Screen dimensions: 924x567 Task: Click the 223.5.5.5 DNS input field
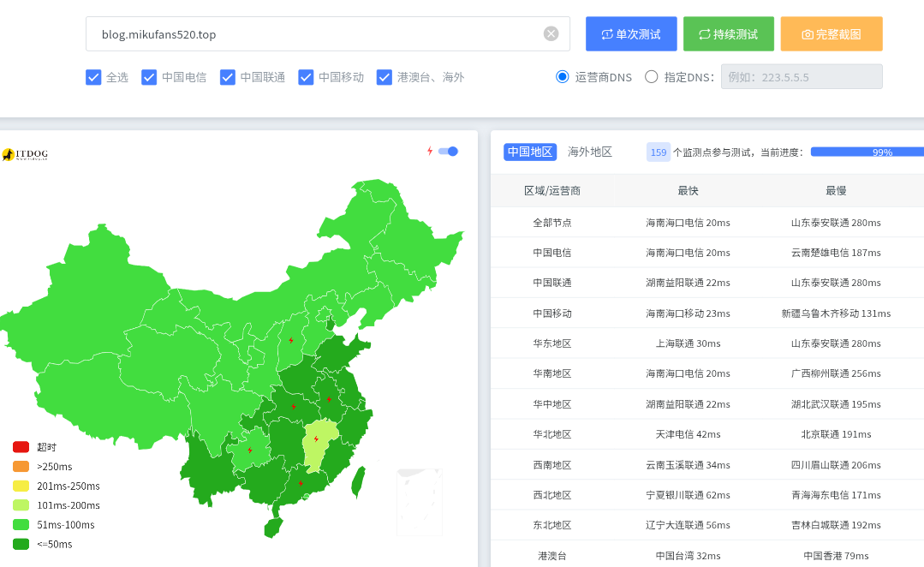802,76
